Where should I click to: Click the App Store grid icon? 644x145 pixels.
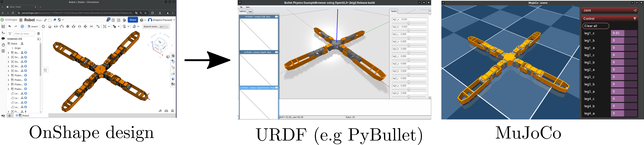coord(119,20)
